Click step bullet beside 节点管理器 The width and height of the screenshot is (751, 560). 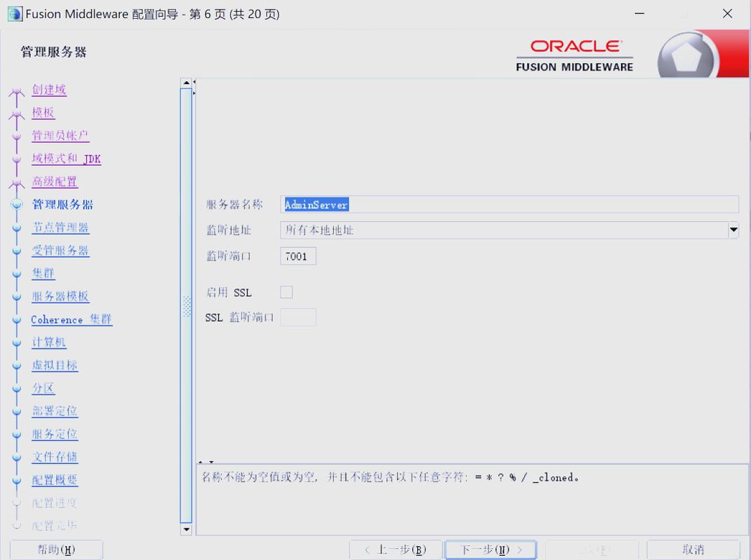click(17, 228)
